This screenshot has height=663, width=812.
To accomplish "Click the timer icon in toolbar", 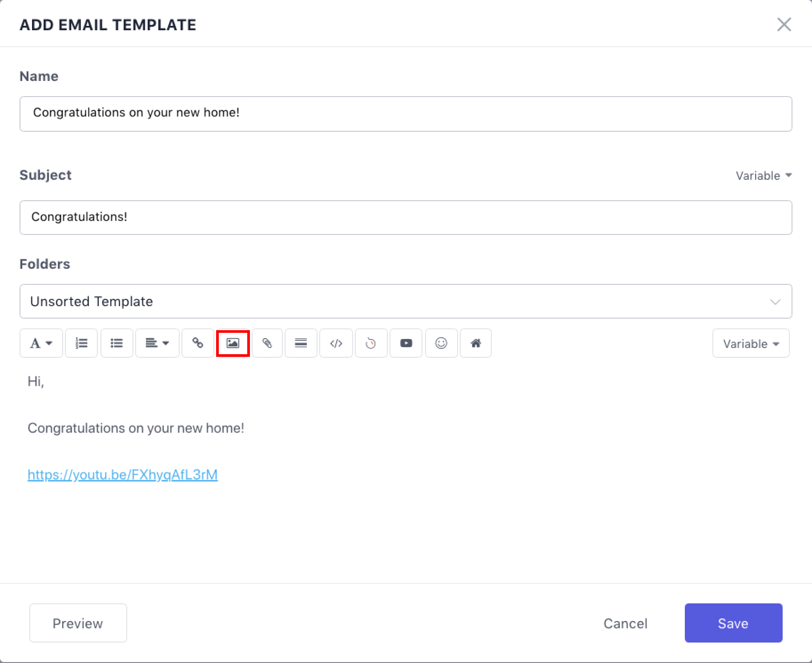I will click(x=370, y=343).
